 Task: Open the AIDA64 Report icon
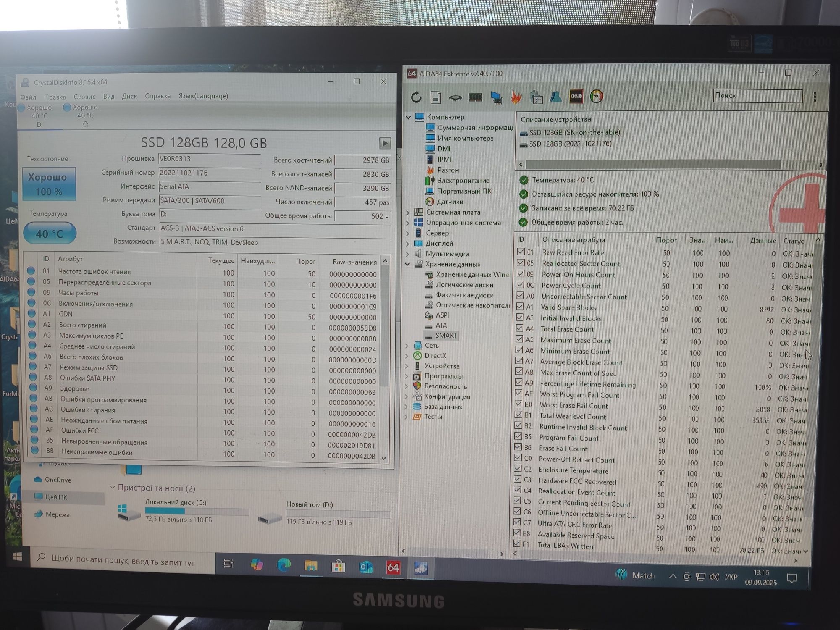(x=436, y=97)
